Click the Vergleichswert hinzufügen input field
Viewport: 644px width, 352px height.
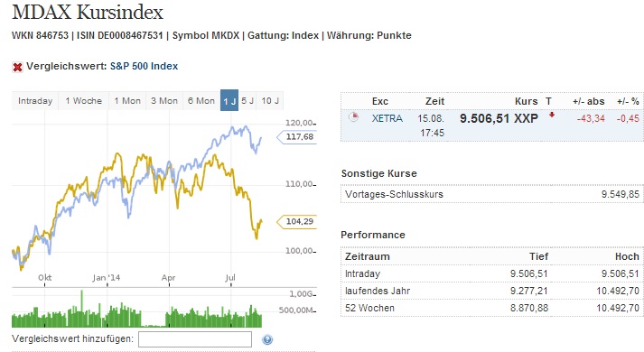195,339
